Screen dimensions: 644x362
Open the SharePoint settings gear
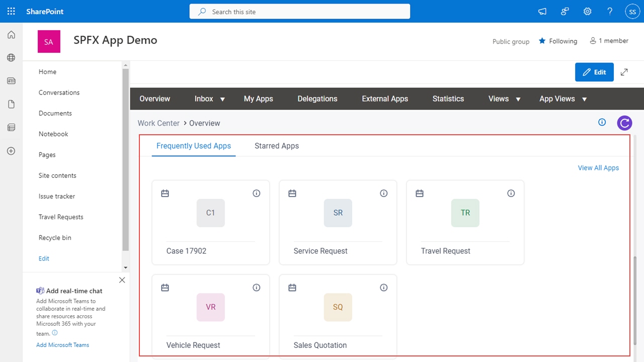[x=587, y=12]
